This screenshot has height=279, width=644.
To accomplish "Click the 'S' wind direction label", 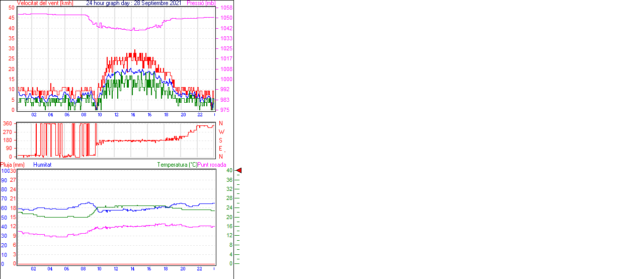I will (x=221, y=140).
